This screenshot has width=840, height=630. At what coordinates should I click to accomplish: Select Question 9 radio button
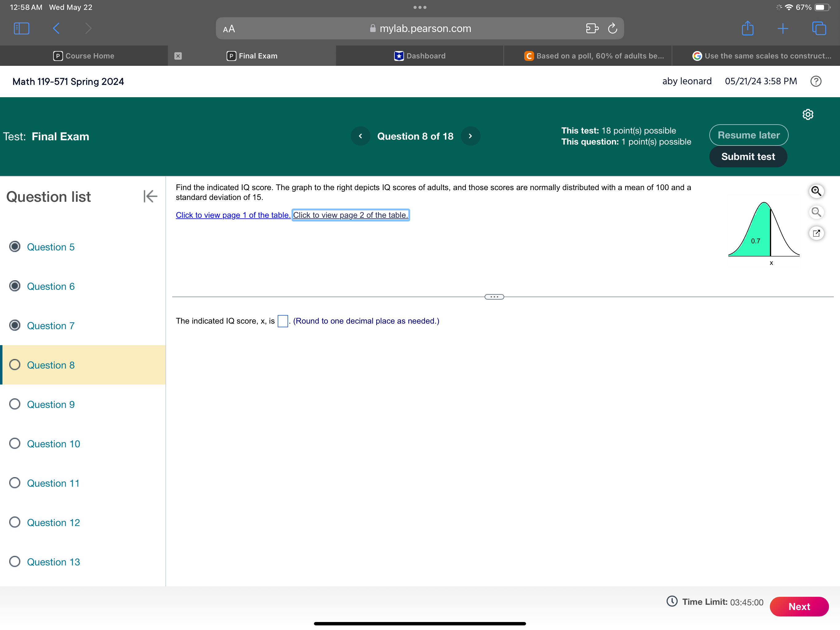(15, 404)
